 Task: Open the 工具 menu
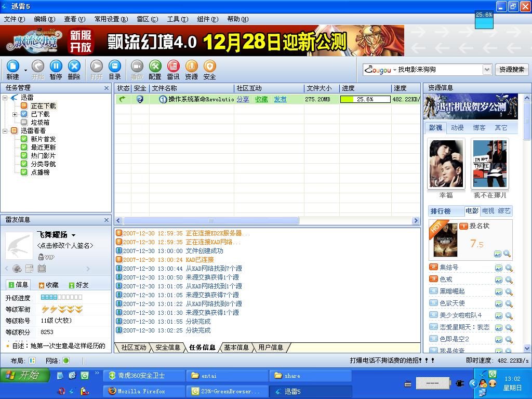click(177, 19)
